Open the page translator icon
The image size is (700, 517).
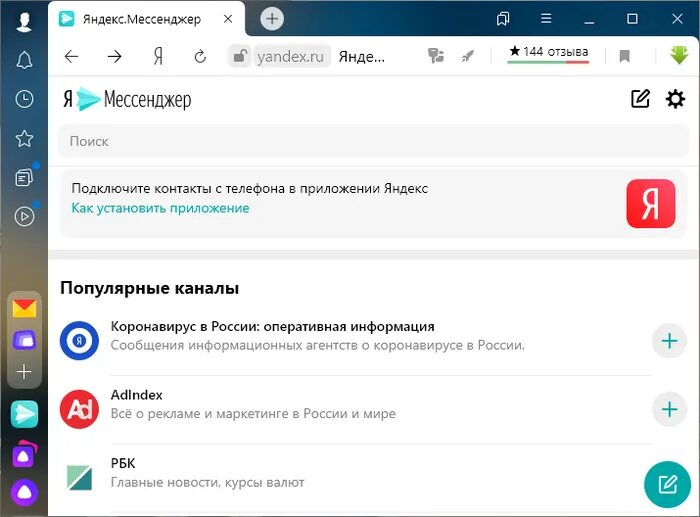click(436, 56)
